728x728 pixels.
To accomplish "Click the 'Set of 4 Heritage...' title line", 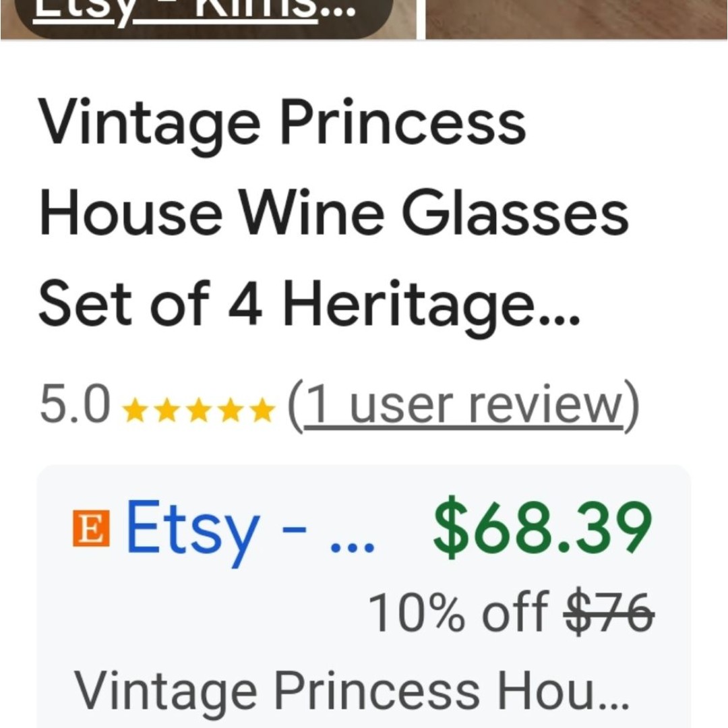I will [309, 307].
